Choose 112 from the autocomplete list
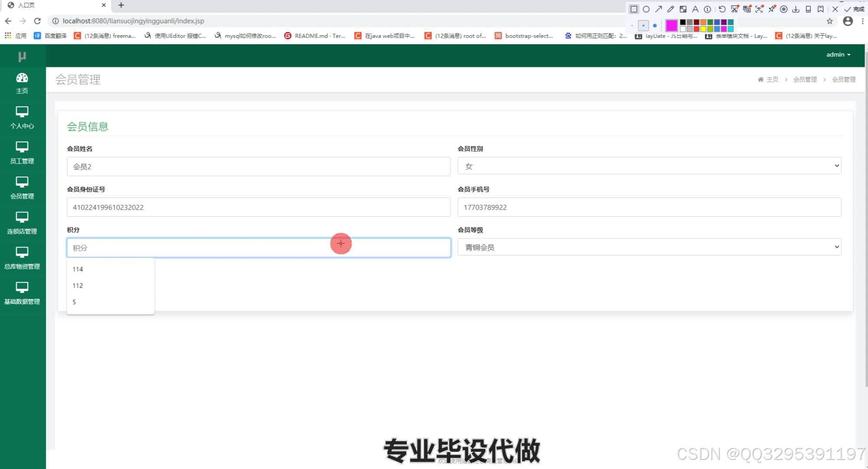Viewport: 868px width, 469px height. coord(110,286)
